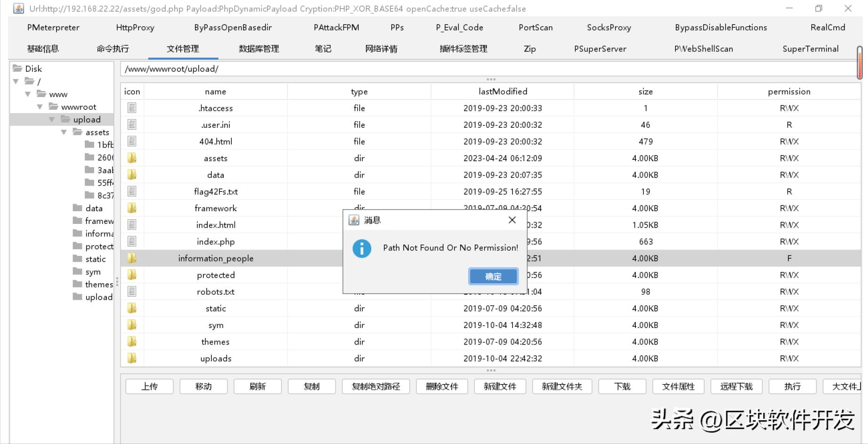Click the .htaccess file icon
The image size is (868, 444).
[132, 108]
